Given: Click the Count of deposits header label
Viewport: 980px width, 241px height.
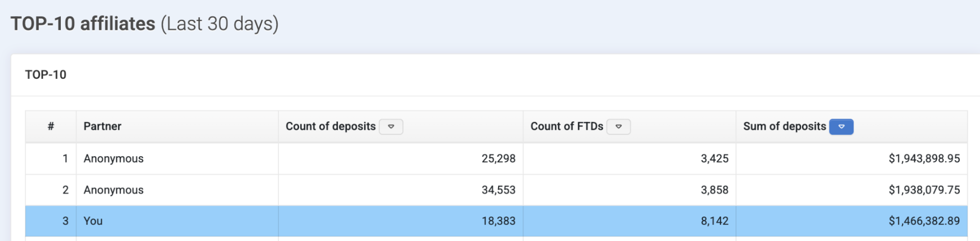Looking at the screenshot, I should coord(330,126).
